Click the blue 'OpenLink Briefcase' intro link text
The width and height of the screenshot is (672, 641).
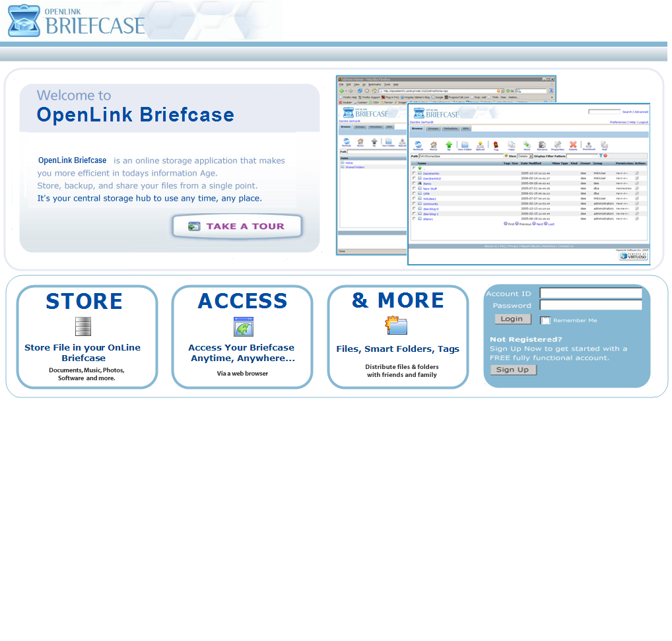(73, 160)
